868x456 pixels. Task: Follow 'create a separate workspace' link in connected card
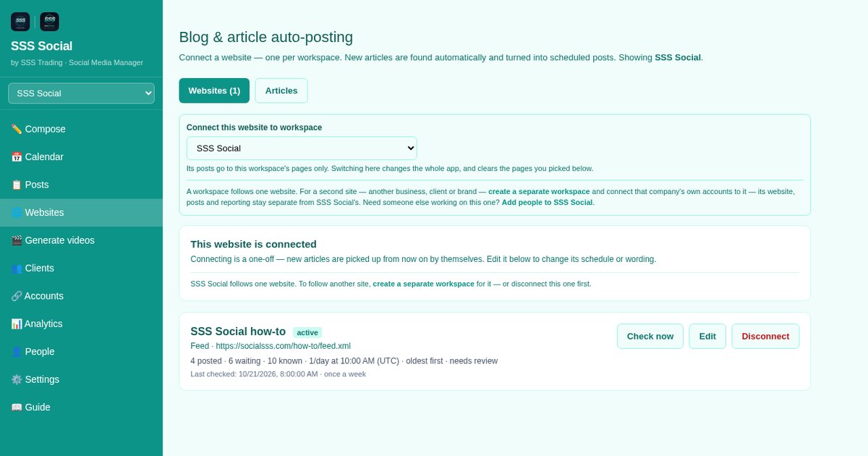pyautogui.click(x=423, y=284)
